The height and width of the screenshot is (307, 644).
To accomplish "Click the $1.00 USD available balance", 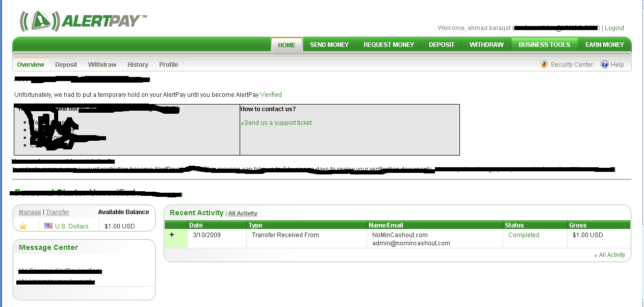I will [x=120, y=226].
